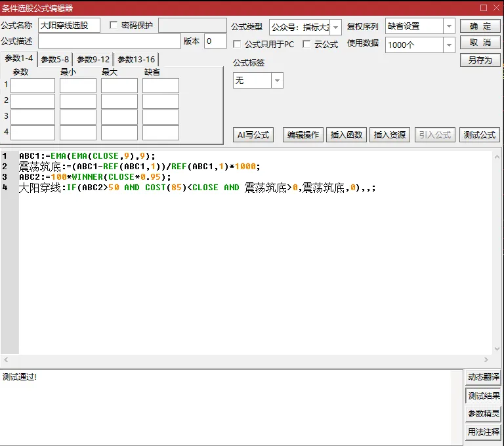The image size is (504, 446).
Task: Click code line 1 ABC1 definition
Action: coord(87,156)
